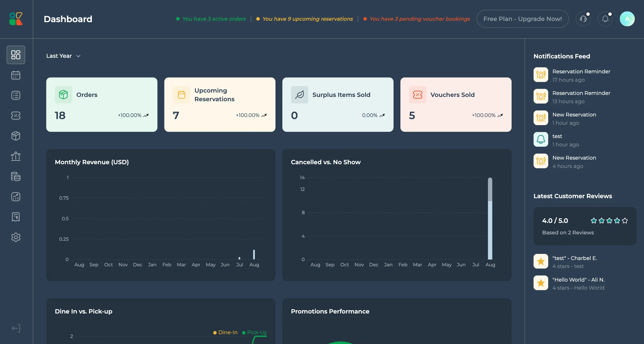Screen dimensions: 644x344
Task: Click the bell icon beside 'test' notification
Action: coord(541,139)
